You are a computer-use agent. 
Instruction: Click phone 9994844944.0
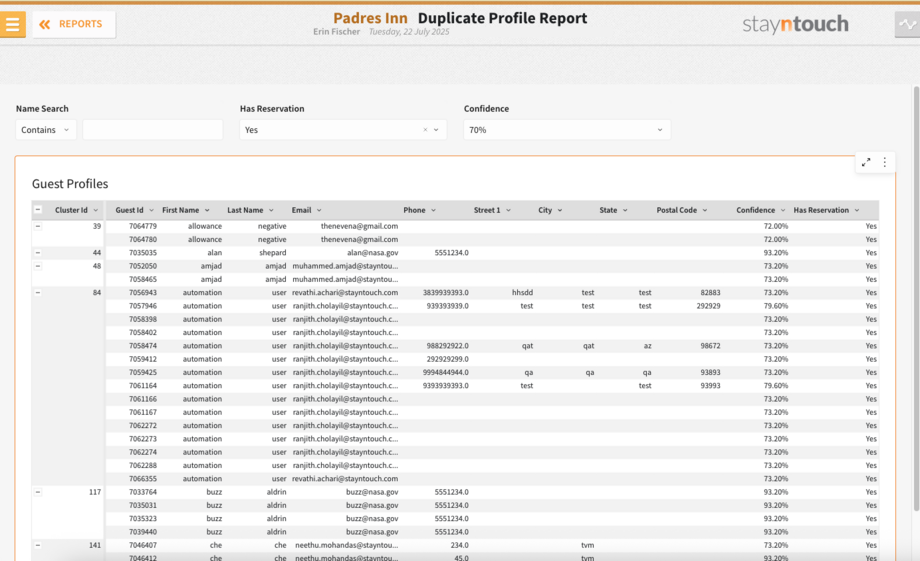[x=445, y=372]
